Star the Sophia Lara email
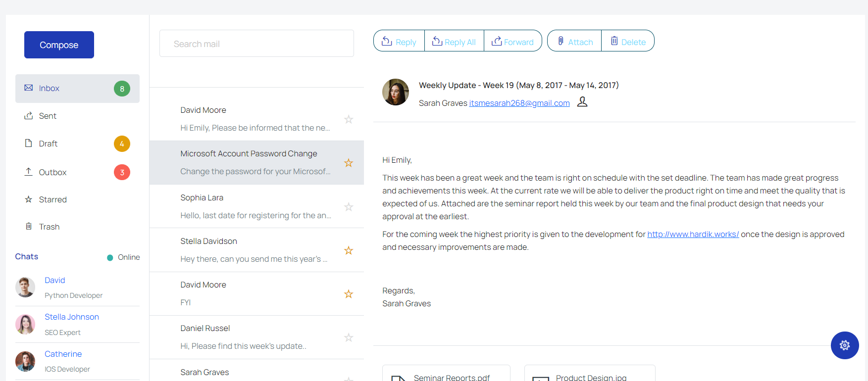868x381 pixels. coord(349,207)
